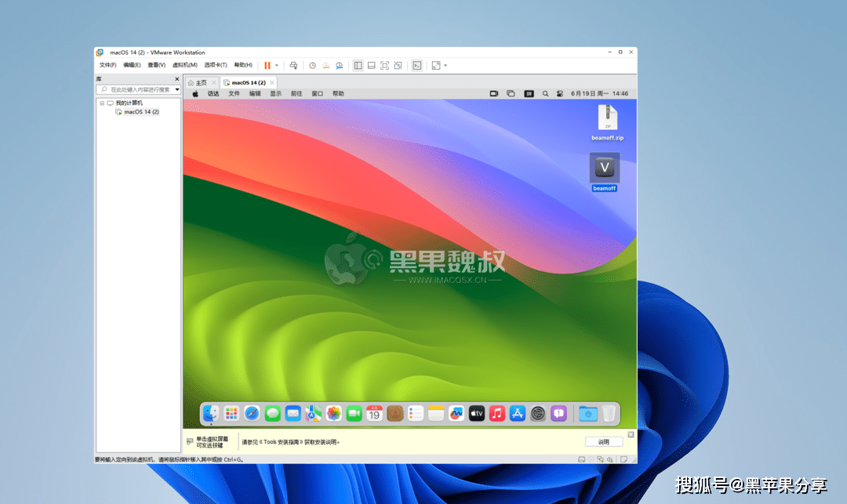Open Music from the dock
847x504 pixels.
pyautogui.click(x=497, y=414)
